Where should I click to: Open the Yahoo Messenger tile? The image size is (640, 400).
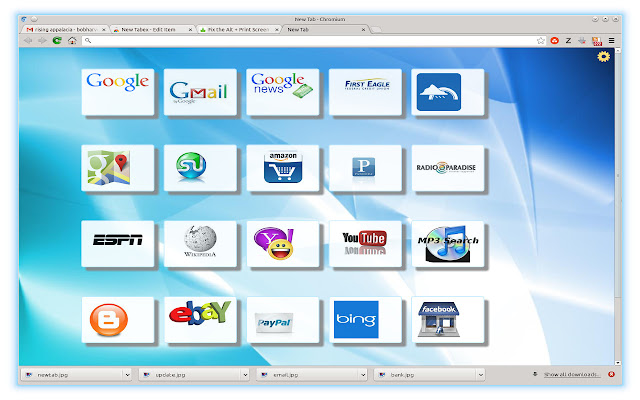point(283,244)
